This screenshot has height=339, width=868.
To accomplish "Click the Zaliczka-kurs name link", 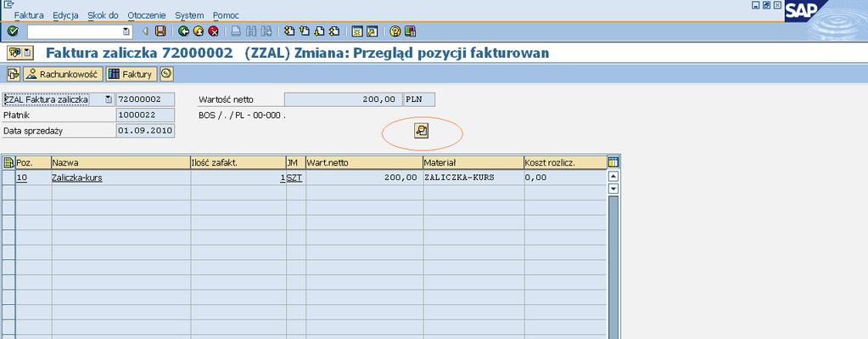I will pyautogui.click(x=77, y=178).
